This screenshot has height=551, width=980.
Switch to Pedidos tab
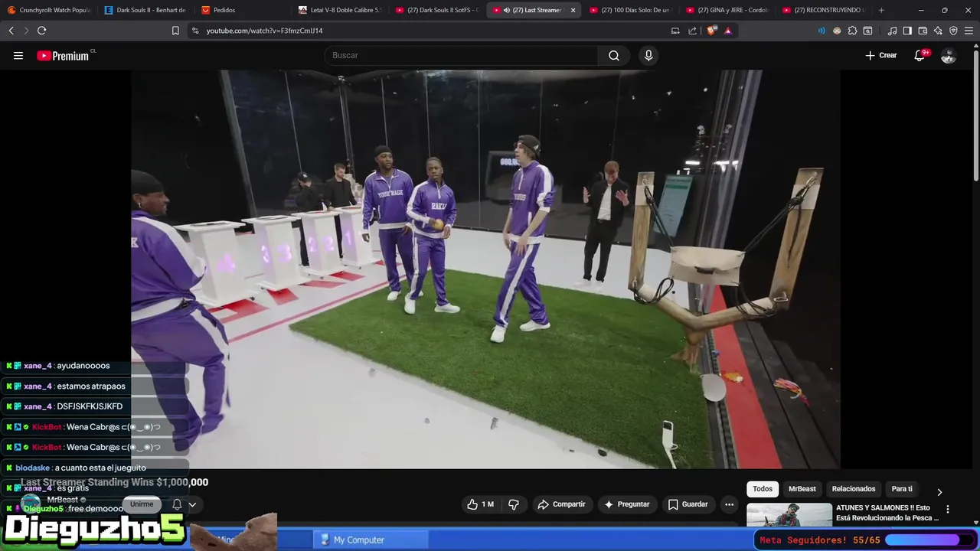(242, 10)
